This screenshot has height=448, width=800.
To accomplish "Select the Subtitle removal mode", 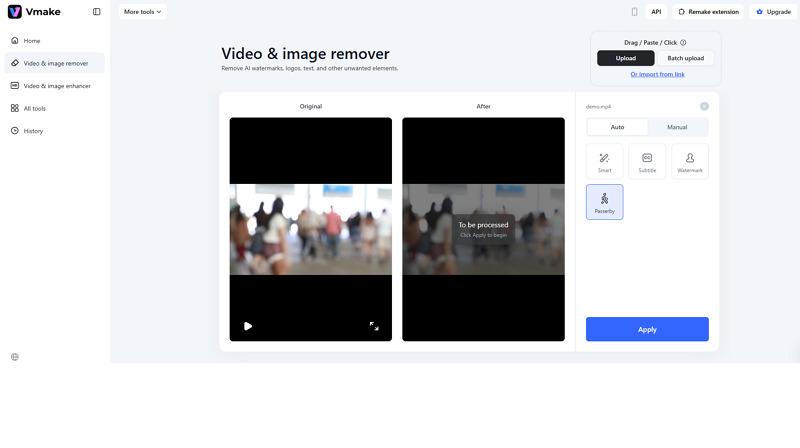I will pos(647,161).
